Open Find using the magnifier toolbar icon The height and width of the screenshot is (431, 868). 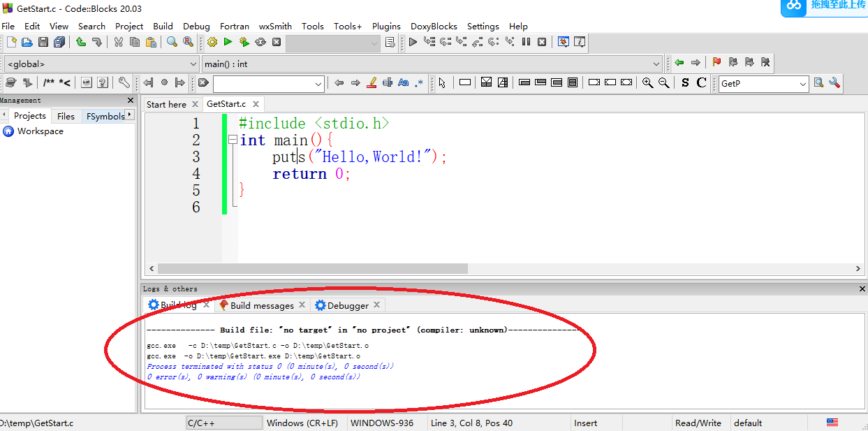[170, 41]
